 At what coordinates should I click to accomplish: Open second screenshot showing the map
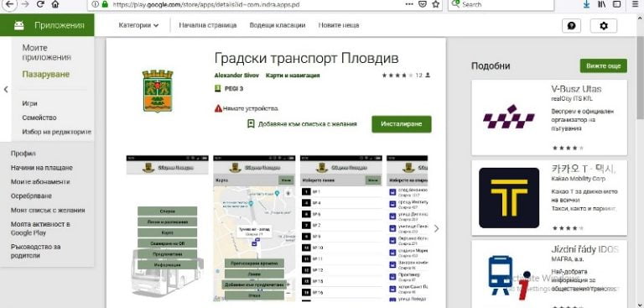point(254,227)
